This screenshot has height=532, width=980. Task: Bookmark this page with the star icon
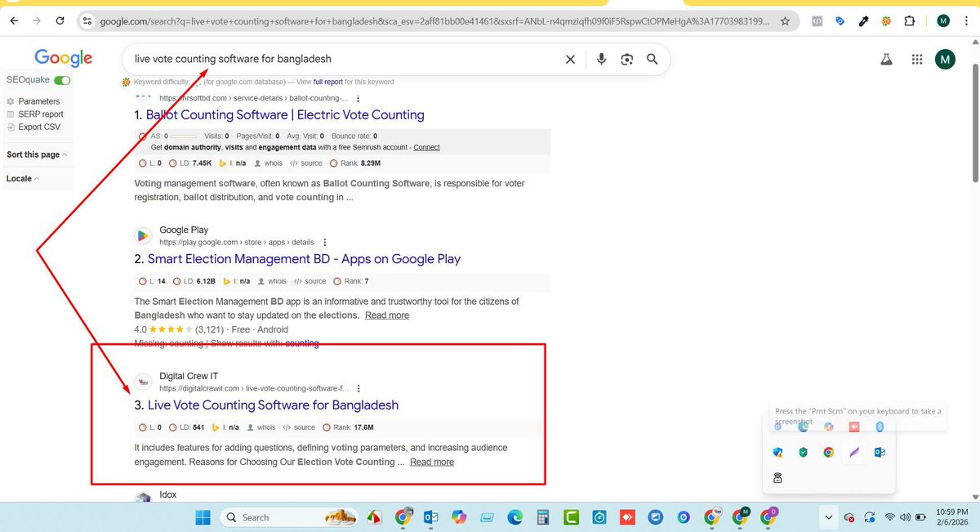(785, 21)
